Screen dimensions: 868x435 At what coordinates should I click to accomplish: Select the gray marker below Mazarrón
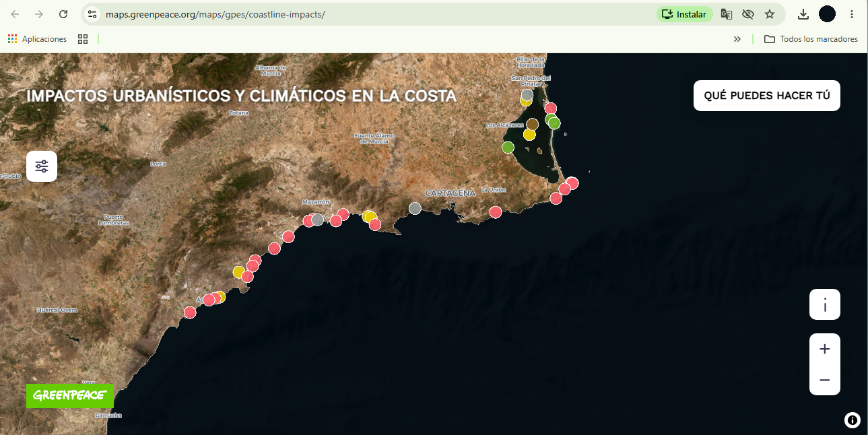[317, 220]
